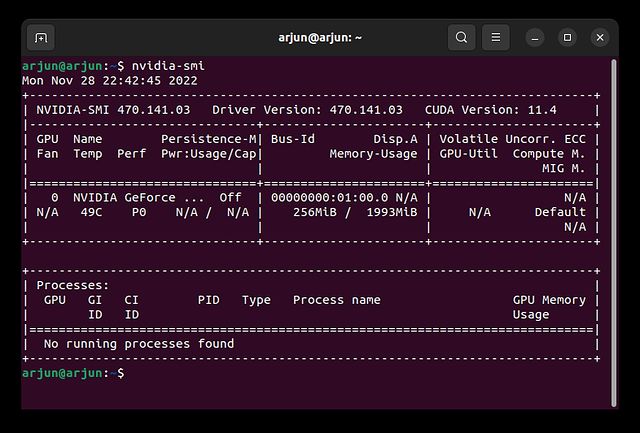This screenshot has height=433, width=640.
Task: Click the NVIDIA GeForce GPU name
Action: (x=139, y=198)
